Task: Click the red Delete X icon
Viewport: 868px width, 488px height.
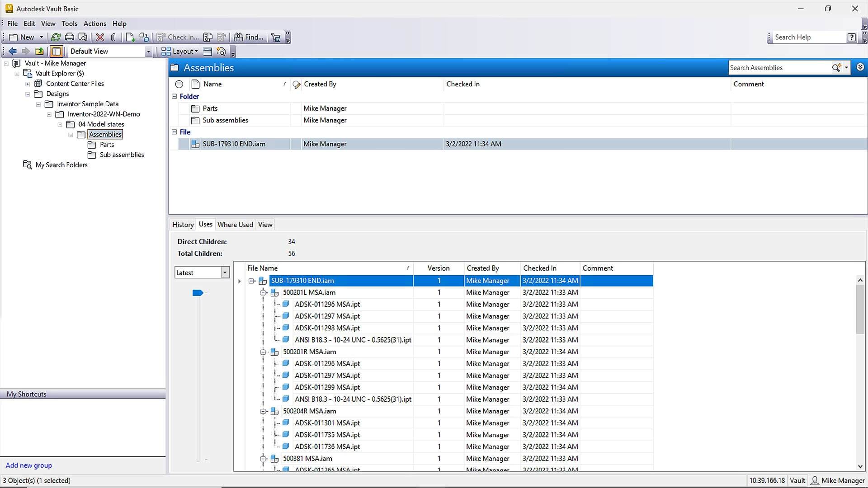Action: point(100,38)
